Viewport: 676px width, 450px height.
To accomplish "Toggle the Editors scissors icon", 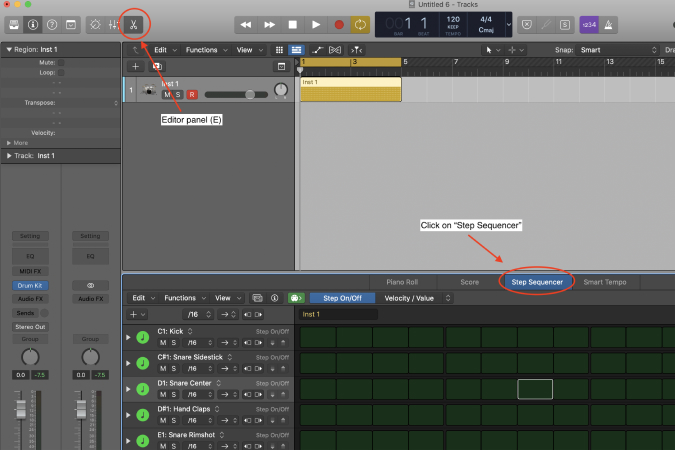I will (133, 25).
